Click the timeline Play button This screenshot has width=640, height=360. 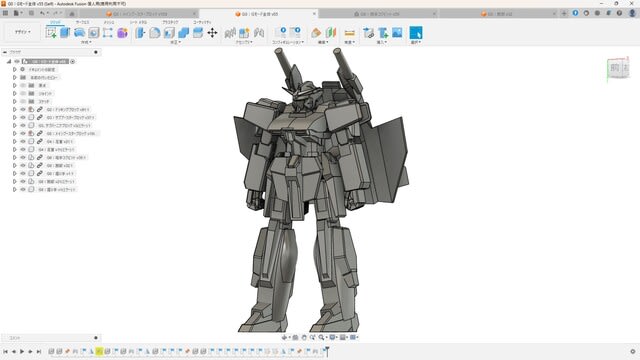pos(22,351)
